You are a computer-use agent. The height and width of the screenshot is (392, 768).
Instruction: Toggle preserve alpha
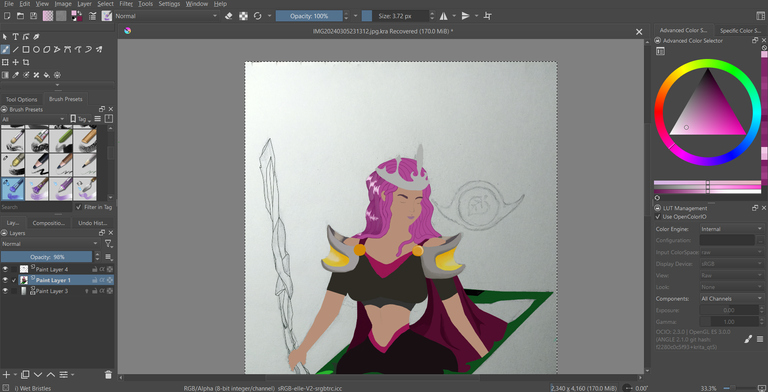click(243, 16)
